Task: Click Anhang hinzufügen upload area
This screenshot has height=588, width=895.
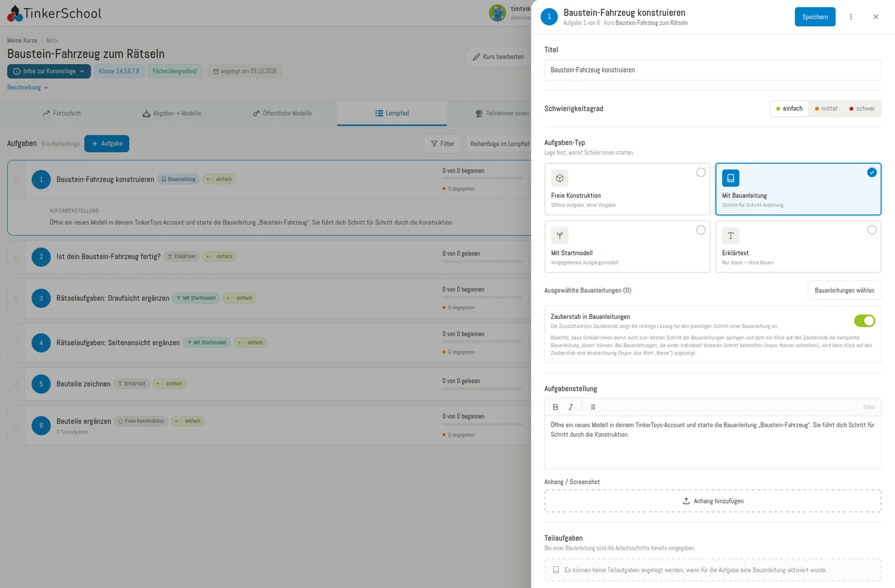Action: click(x=713, y=501)
